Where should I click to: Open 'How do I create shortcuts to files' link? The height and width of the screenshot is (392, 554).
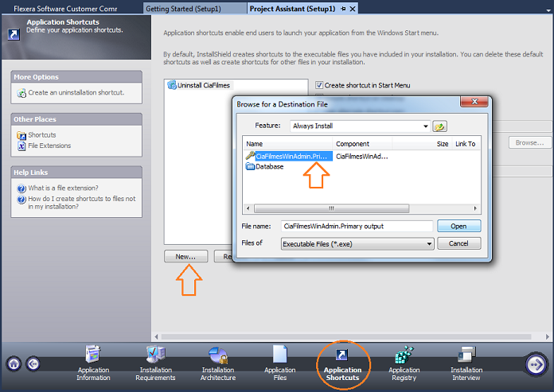click(82, 203)
